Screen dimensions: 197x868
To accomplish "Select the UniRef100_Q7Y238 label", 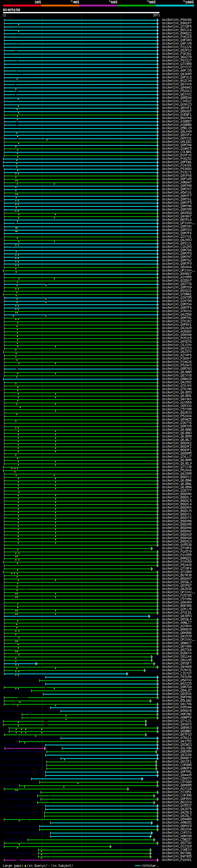I will (x=177, y=467).
